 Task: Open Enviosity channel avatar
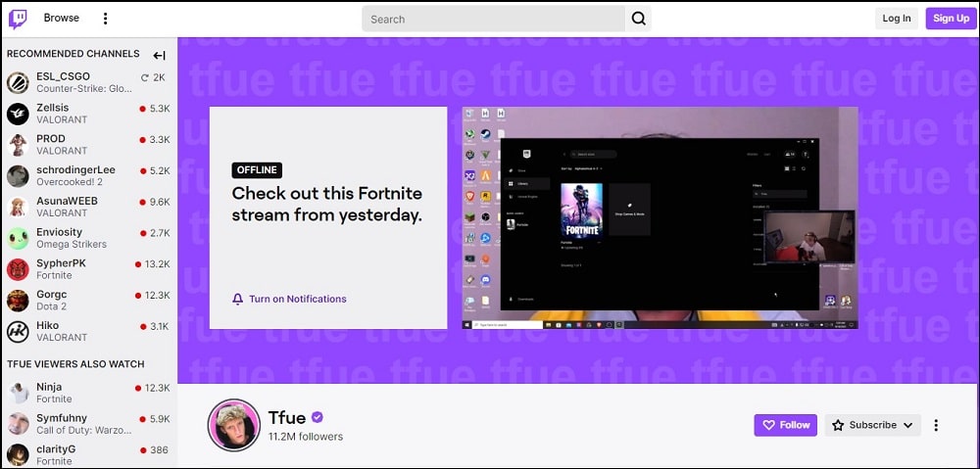(x=18, y=239)
